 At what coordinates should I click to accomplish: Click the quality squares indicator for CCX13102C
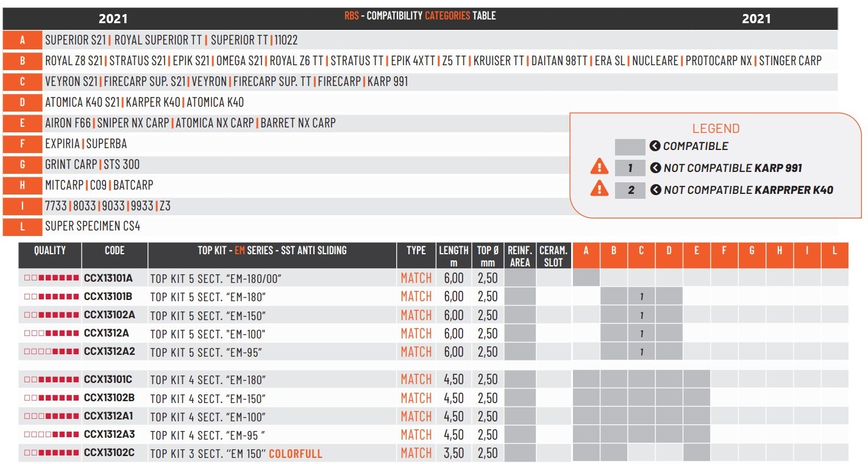pos(52,453)
